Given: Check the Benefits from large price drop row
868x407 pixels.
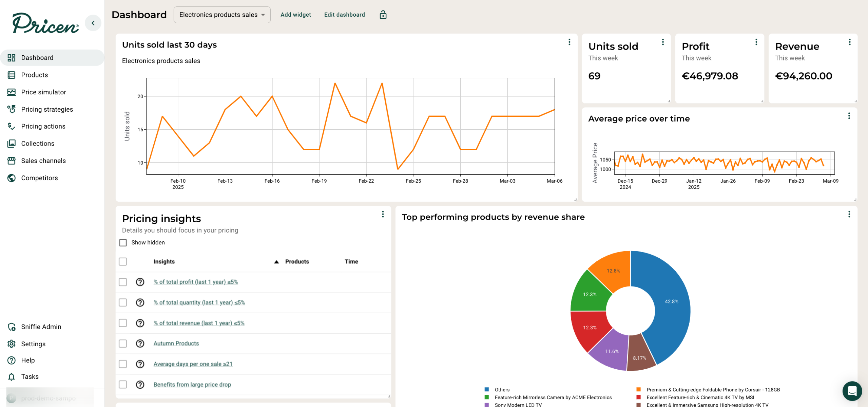Looking at the screenshot, I should click(123, 384).
